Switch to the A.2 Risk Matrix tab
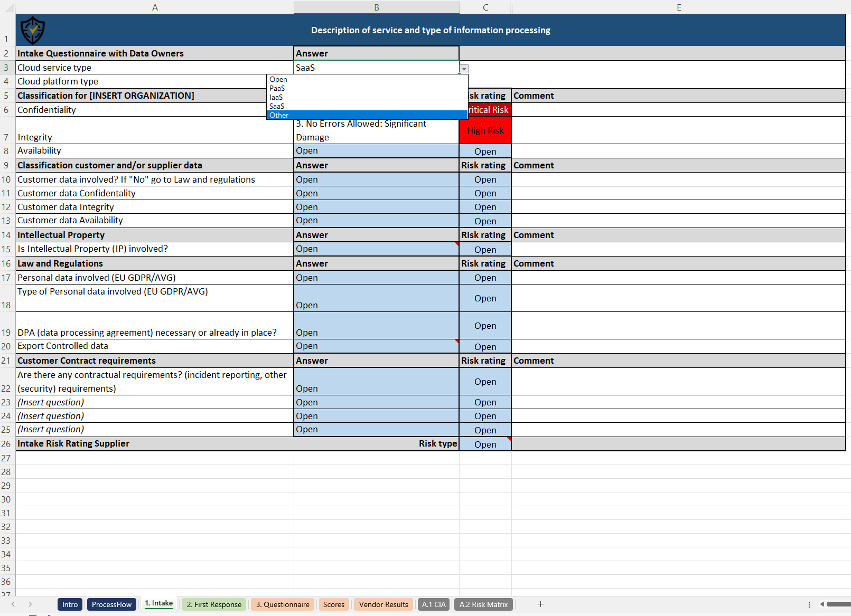 point(483,604)
